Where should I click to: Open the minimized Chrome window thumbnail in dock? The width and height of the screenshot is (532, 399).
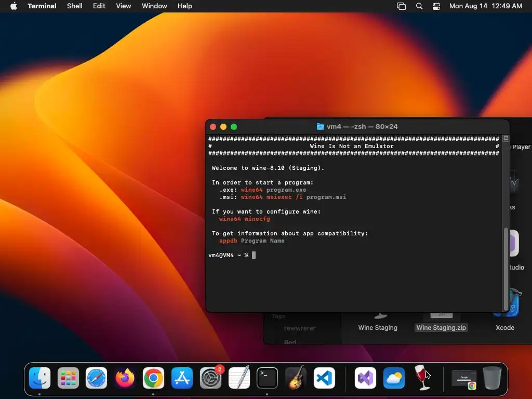[x=464, y=379]
